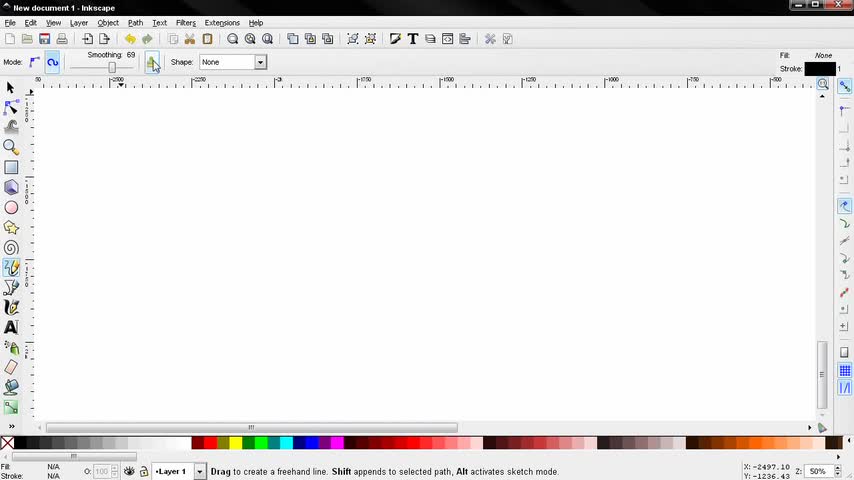
Task: Click the Smoothing slider handle
Action: coord(112,67)
